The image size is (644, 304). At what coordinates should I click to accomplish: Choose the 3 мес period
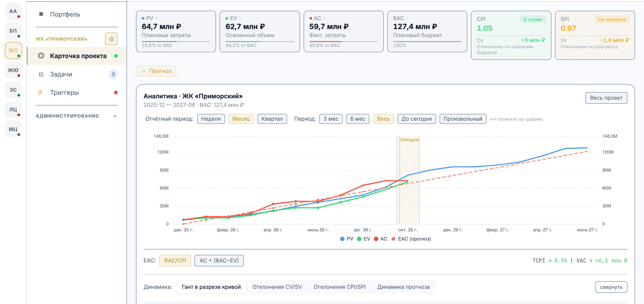click(x=331, y=119)
